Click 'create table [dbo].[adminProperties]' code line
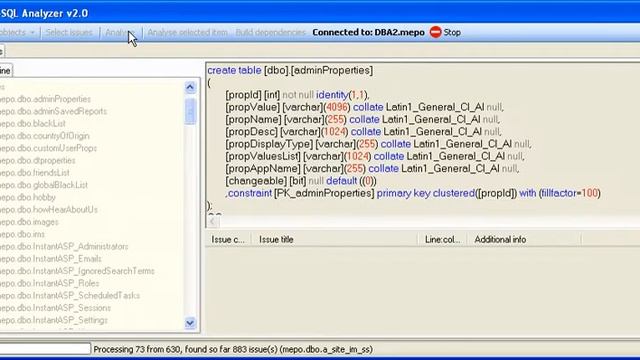 point(290,70)
